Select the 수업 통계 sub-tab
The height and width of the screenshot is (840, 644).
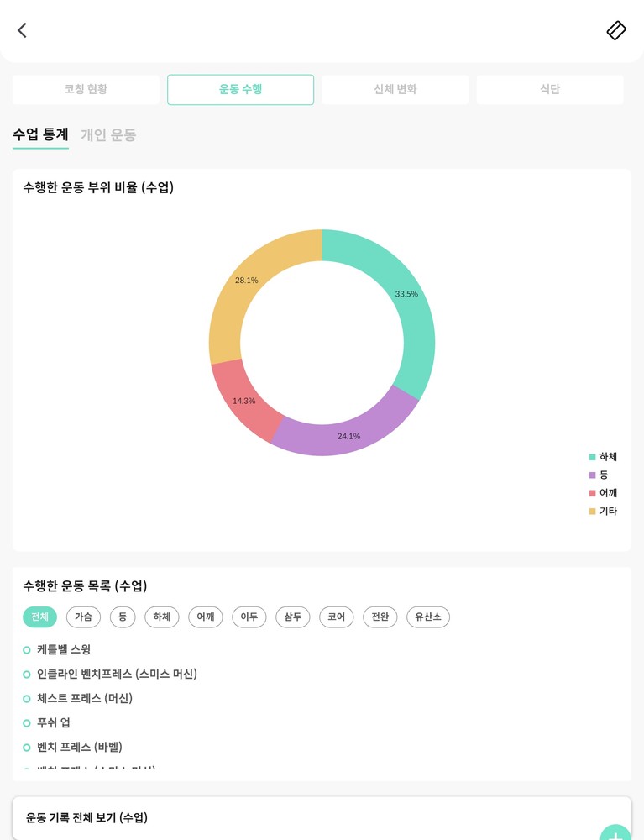click(x=40, y=134)
